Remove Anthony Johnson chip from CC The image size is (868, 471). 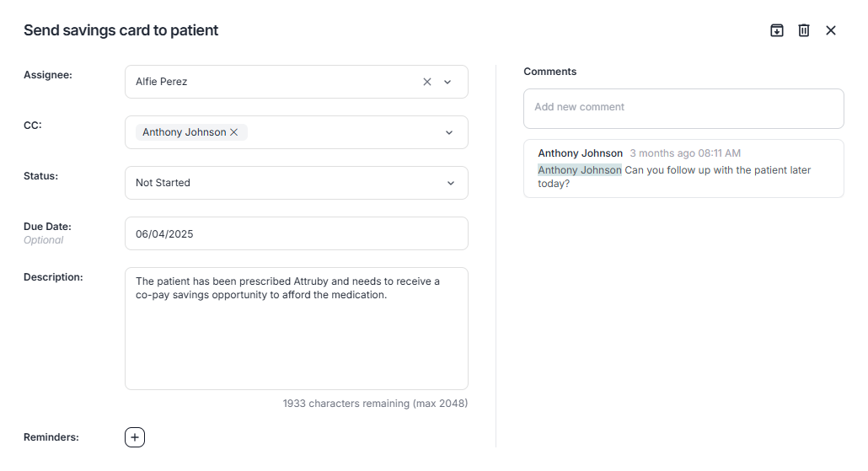(234, 132)
